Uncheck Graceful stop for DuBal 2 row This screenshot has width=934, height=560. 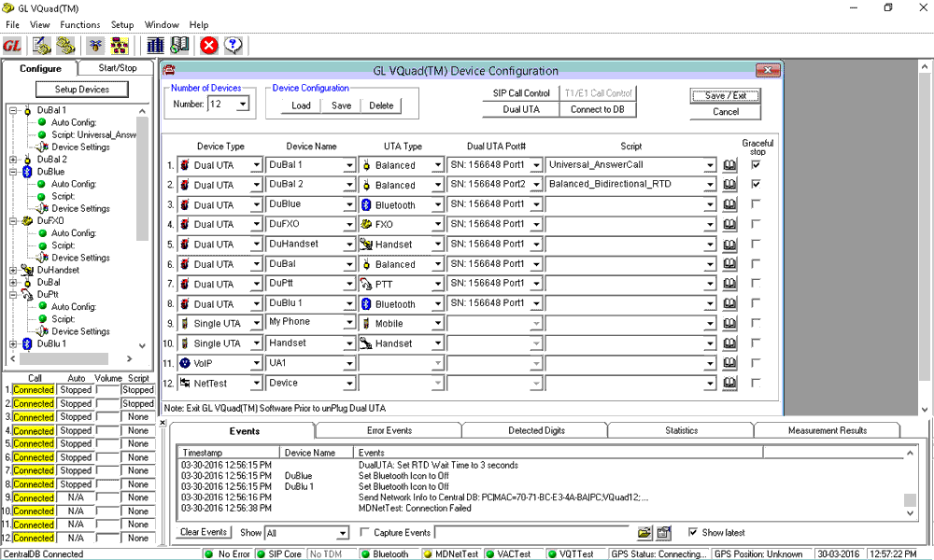[x=756, y=184]
